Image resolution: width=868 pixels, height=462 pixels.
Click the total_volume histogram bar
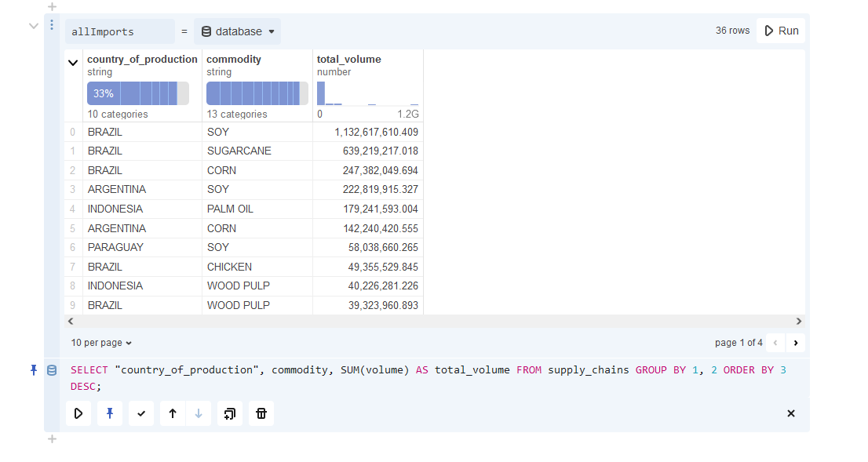(x=321, y=93)
